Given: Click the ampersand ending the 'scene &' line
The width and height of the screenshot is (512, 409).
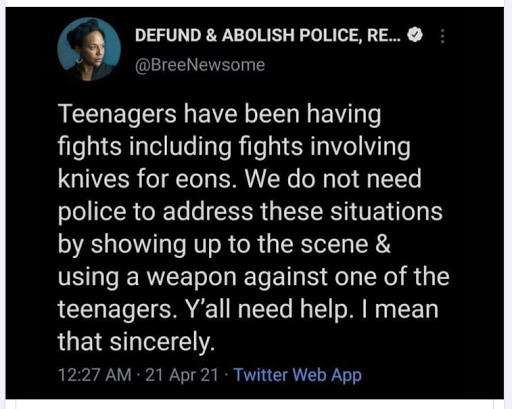Looking at the screenshot, I should point(383,244).
